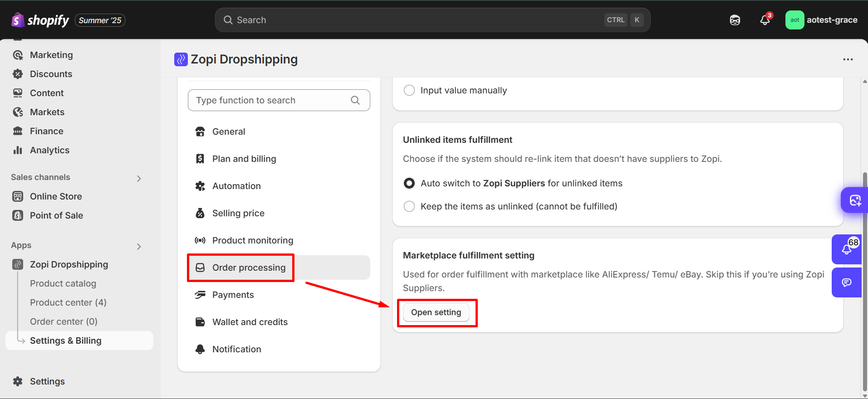Image resolution: width=868 pixels, height=399 pixels.
Task: Open the floating bell widget showing 68
Action: point(847,249)
